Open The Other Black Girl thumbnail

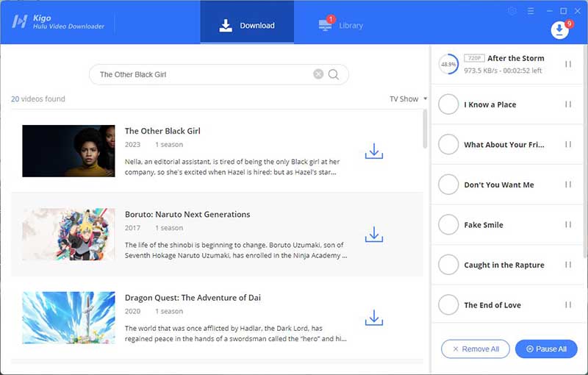[x=68, y=151]
